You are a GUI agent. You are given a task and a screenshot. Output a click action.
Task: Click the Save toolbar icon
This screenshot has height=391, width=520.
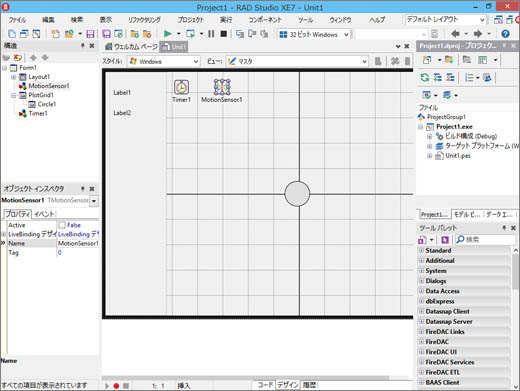click(90, 34)
